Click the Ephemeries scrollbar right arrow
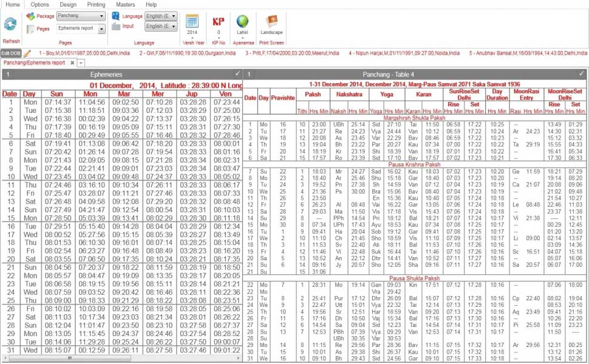 (x=239, y=359)
